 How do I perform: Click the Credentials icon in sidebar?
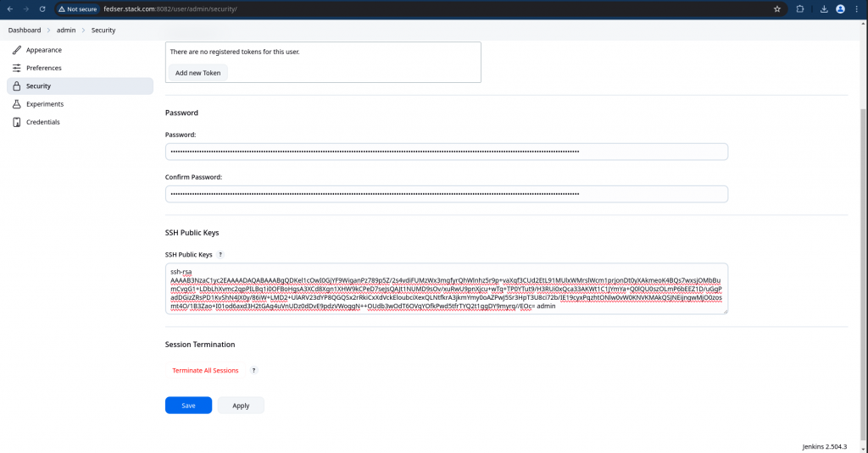pos(17,122)
